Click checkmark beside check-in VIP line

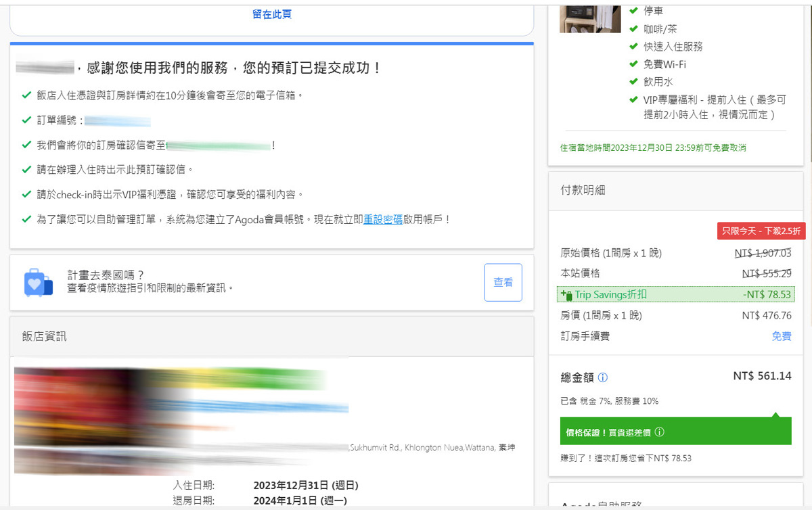coord(26,194)
